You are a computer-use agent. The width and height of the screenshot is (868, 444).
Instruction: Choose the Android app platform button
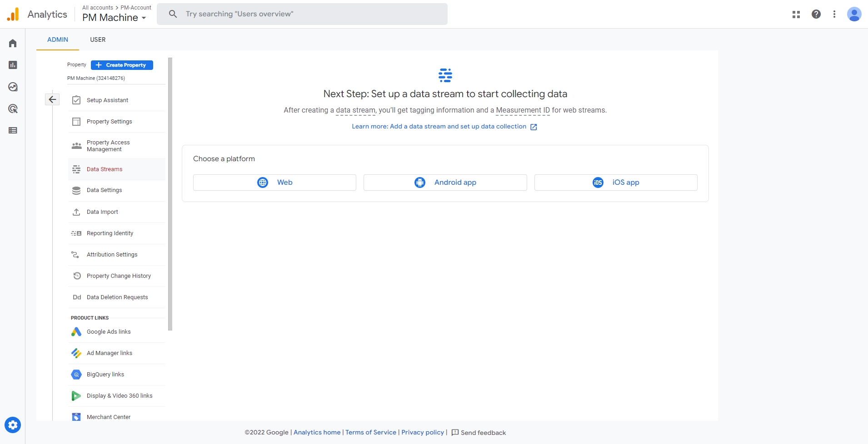445,183
